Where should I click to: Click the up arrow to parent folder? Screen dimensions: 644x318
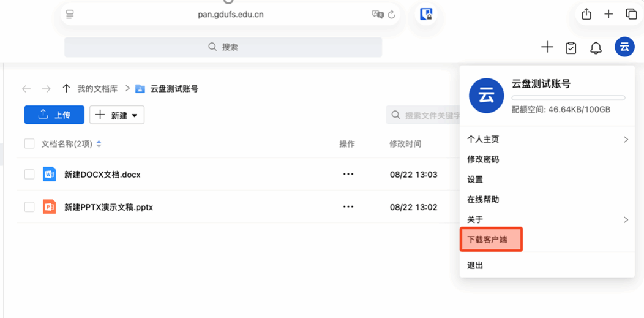66,89
